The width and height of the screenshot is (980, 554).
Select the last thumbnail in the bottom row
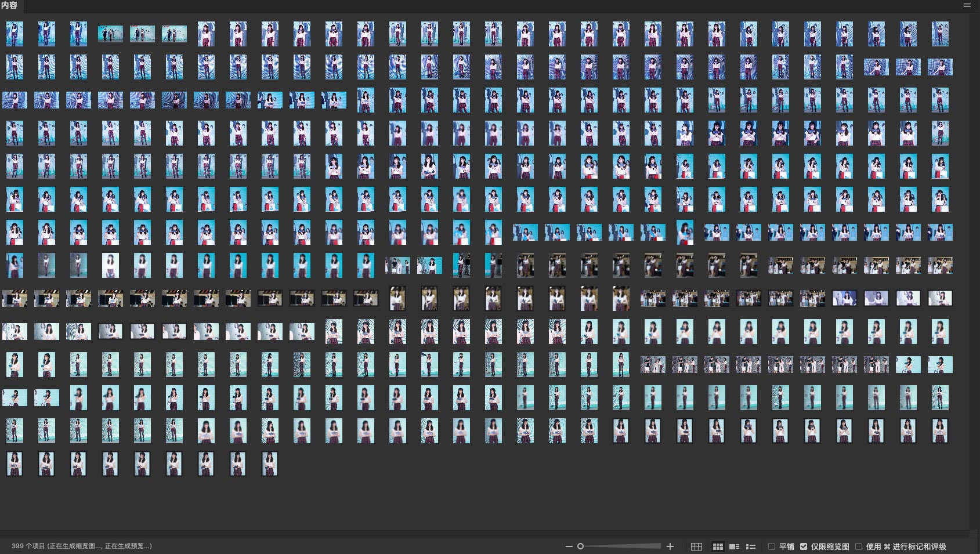[270, 464]
